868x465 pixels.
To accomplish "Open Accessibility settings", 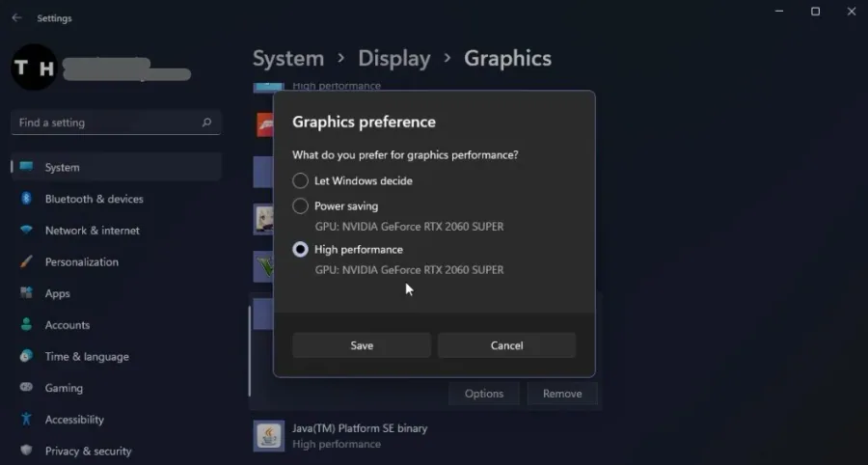I will (x=117, y=420).
